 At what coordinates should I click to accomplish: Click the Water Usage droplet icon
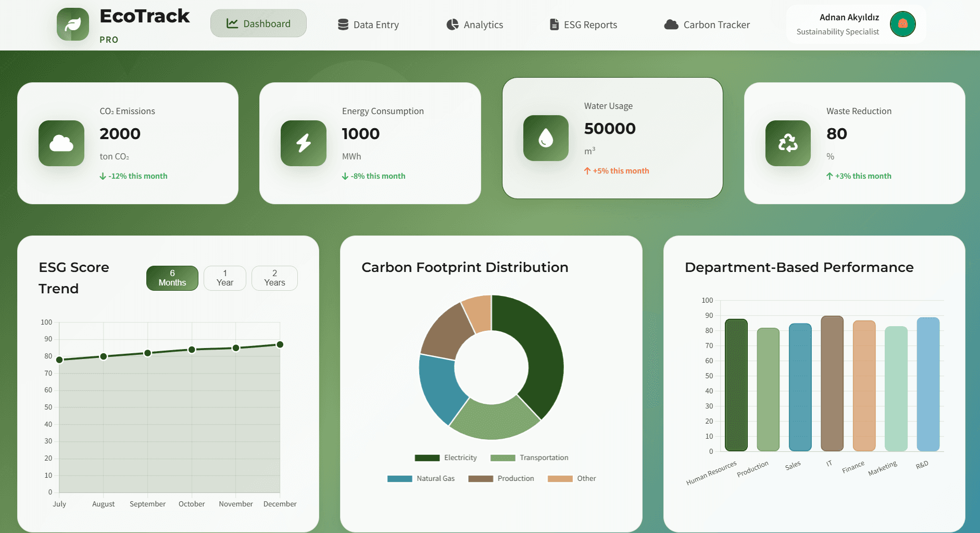pos(546,138)
